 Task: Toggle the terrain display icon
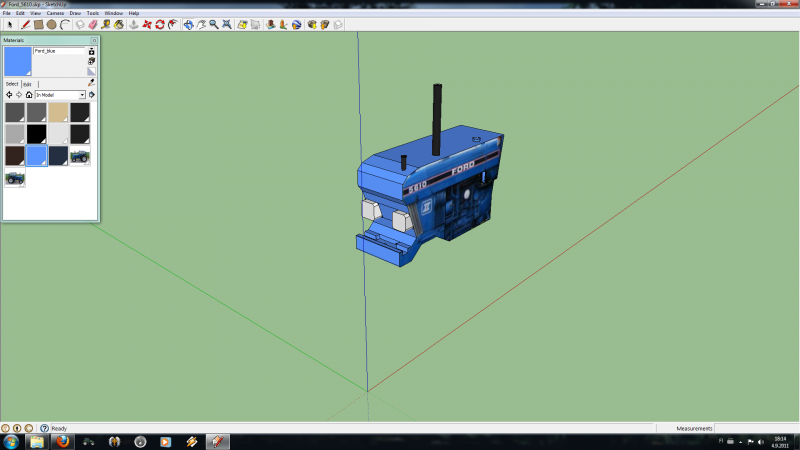pos(256,24)
